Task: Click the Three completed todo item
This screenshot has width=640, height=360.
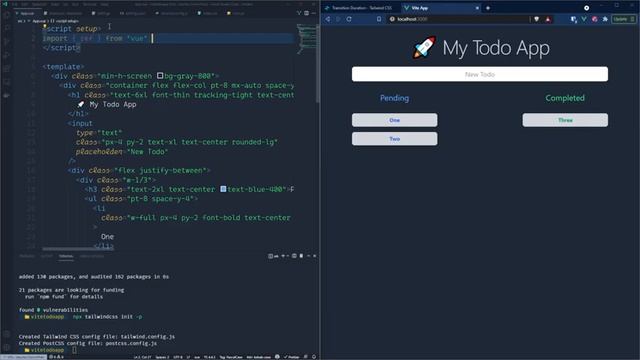Action: (565, 120)
